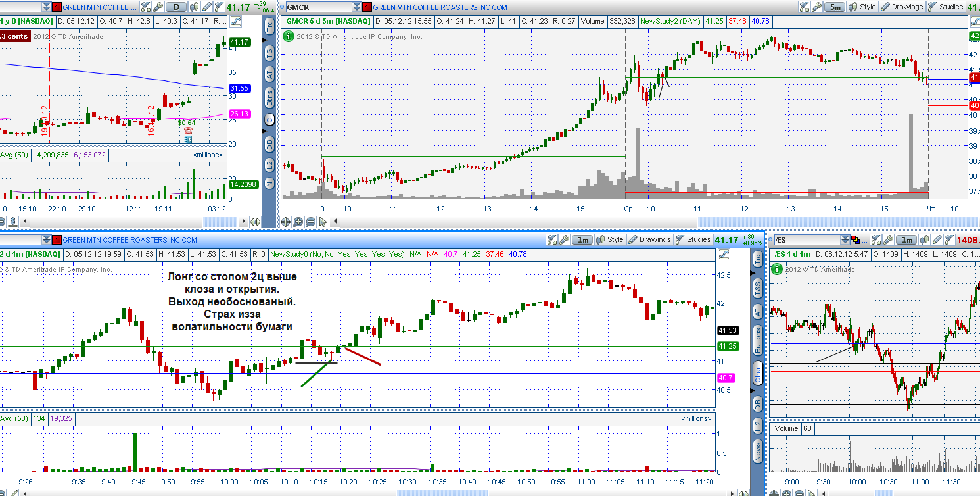Open Studies menu on the 1m GMCR chart
Screen dimensions: 980x496
[693, 239]
